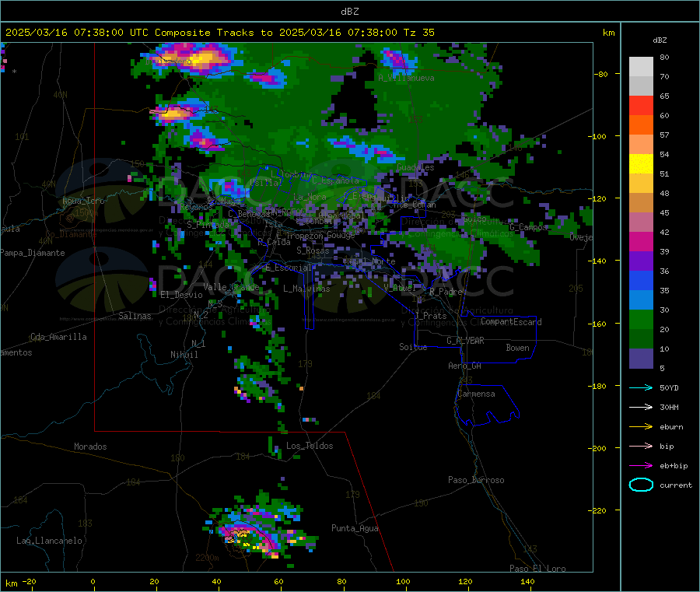Click the Morados map label
700x592 pixels.
[90, 447]
